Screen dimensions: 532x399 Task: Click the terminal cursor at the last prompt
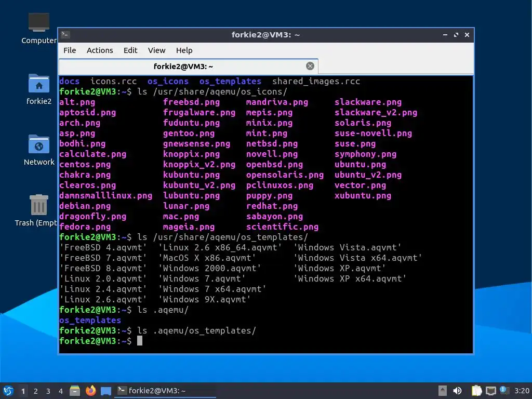[x=139, y=341]
